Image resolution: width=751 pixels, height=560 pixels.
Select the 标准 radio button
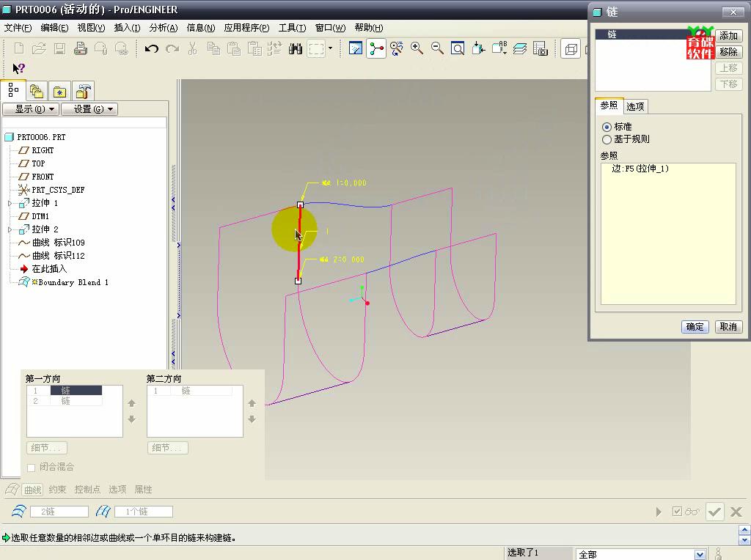[607, 127]
